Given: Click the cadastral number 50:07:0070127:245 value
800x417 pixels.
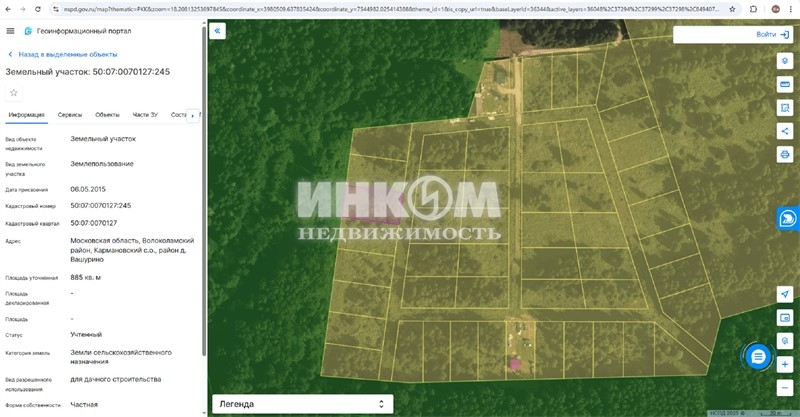Looking at the screenshot, I should pyautogui.click(x=101, y=206).
